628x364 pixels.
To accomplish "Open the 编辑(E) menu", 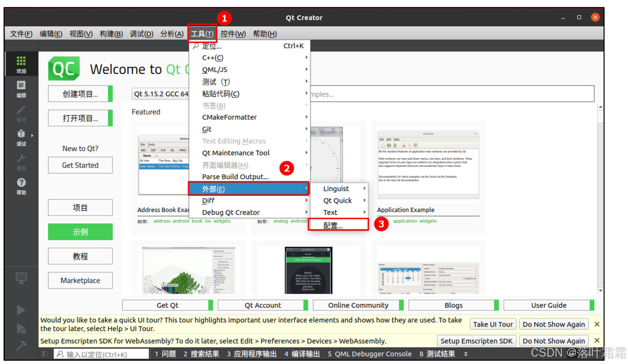I will point(51,34).
